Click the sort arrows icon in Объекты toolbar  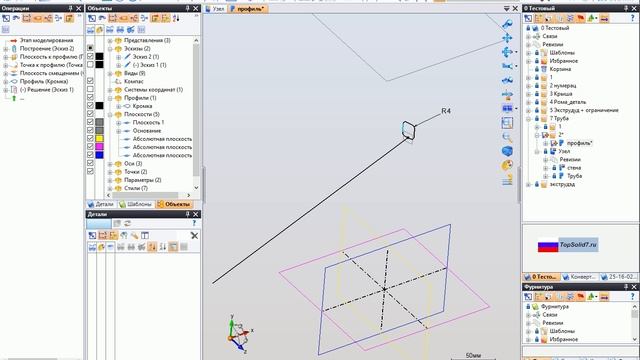(x=176, y=18)
